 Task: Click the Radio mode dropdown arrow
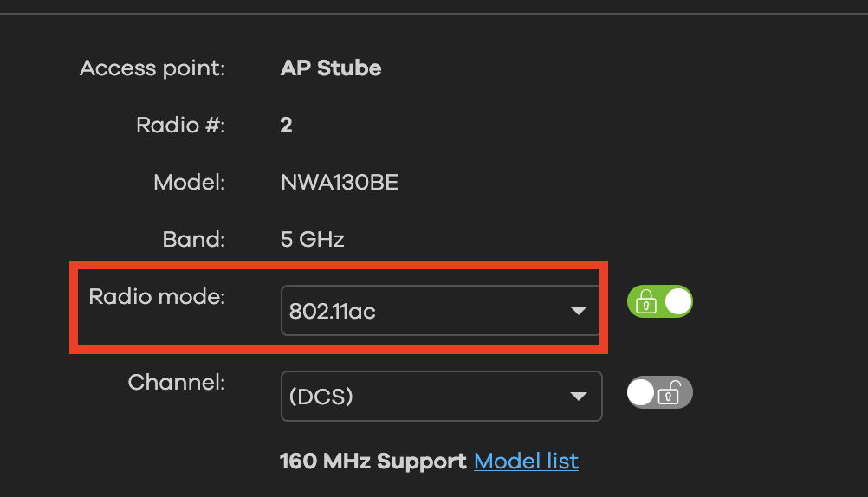(x=578, y=311)
